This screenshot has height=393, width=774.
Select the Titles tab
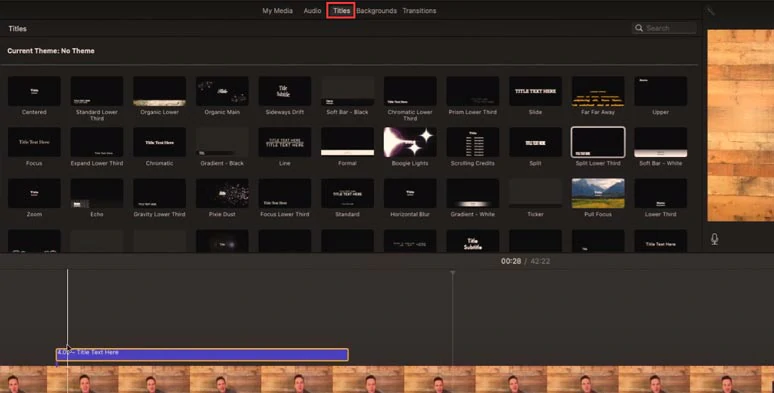(341, 10)
